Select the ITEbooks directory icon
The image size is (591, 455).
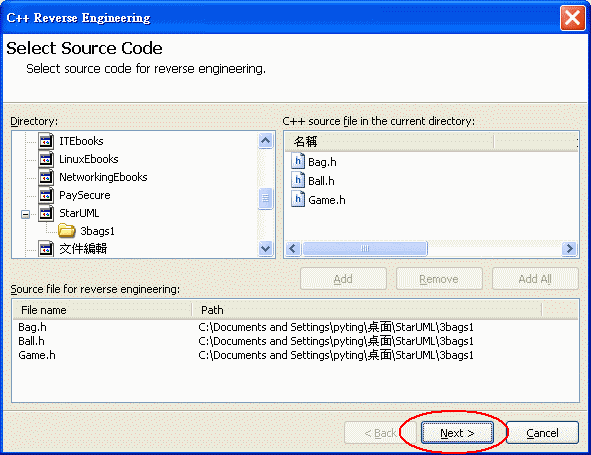click(46, 141)
